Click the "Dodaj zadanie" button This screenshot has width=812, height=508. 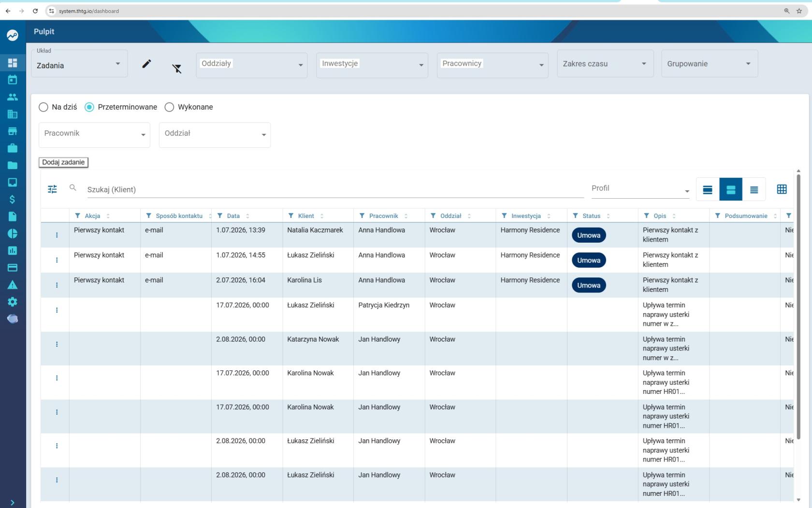pos(63,162)
